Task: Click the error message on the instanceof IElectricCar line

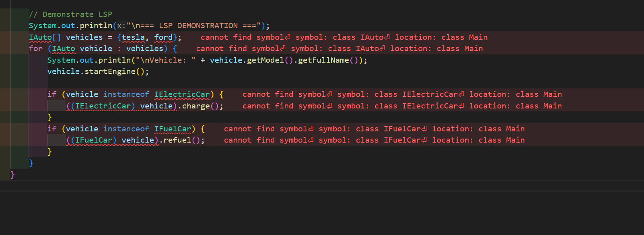Action: coord(402,94)
